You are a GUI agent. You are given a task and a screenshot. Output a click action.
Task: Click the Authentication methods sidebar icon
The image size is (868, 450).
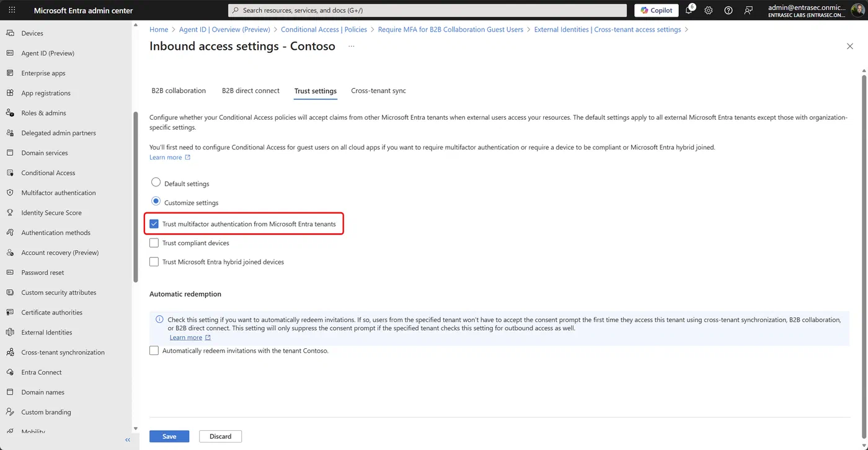click(10, 232)
